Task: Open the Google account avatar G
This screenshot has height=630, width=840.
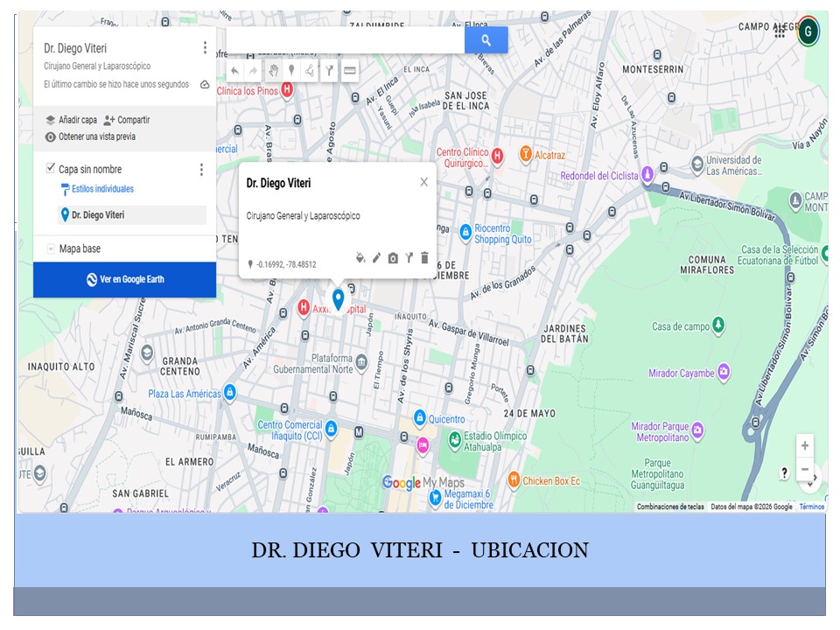Action: tap(808, 31)
